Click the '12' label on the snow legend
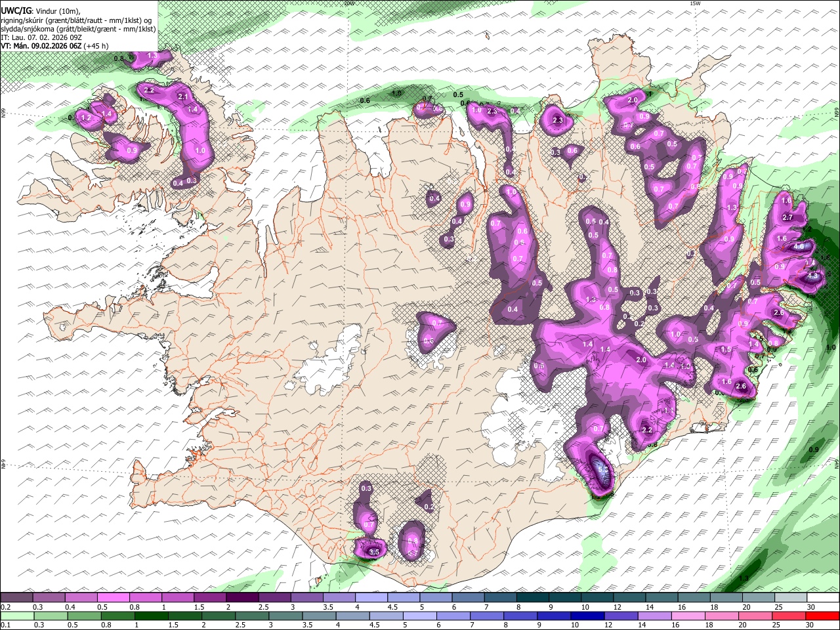840x630 pixels. [x=617, y=607]
